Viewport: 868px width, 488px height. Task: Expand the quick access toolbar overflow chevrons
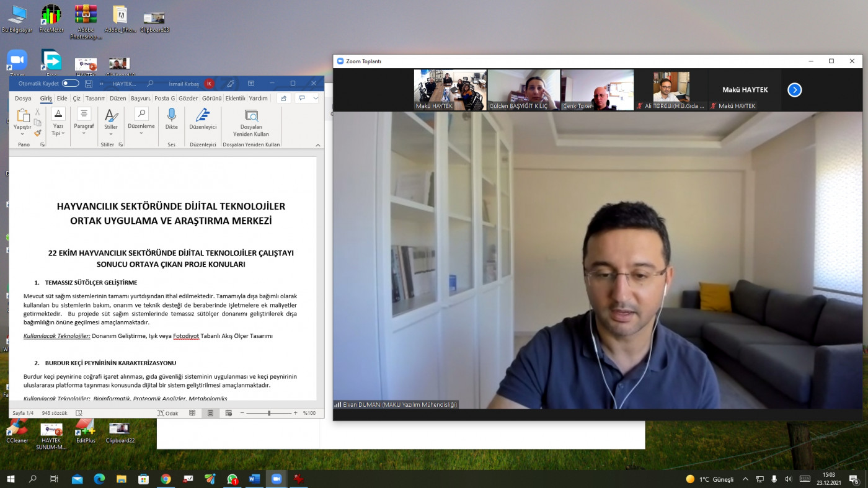click(x=101, y=83)
